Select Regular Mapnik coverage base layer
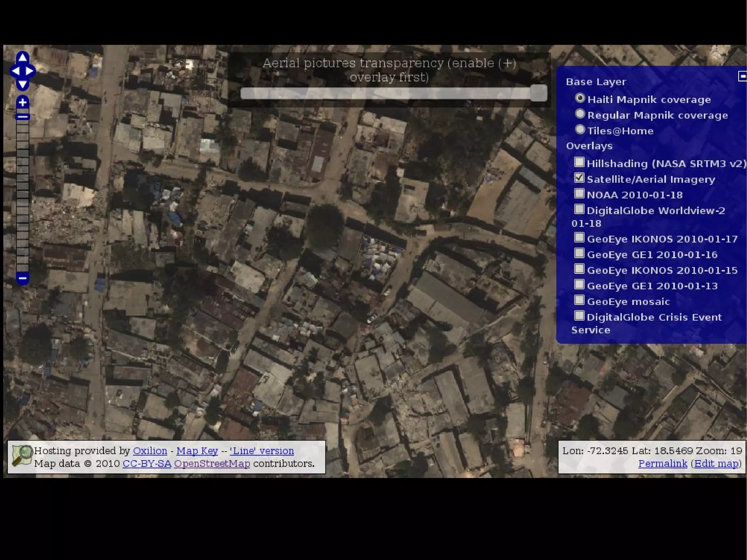Screen dimensions: 747x560 (x=580, y=114)
